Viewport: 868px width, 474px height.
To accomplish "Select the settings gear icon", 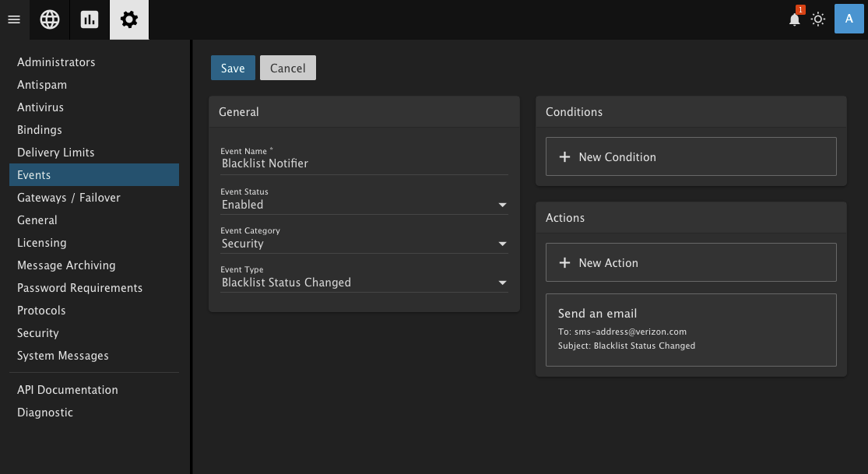I will 129,19.
